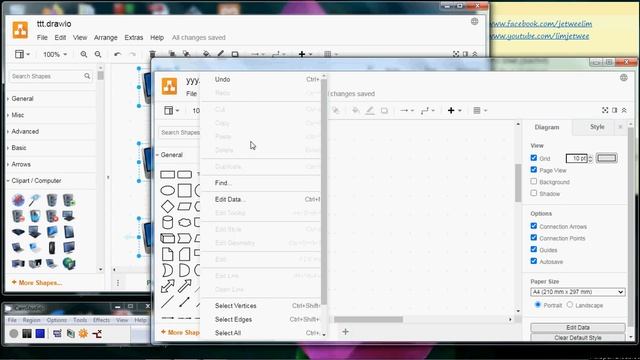Click the Clear Default Style button
The height and width of the screenshot is (360, 640).
pos(578,338)
